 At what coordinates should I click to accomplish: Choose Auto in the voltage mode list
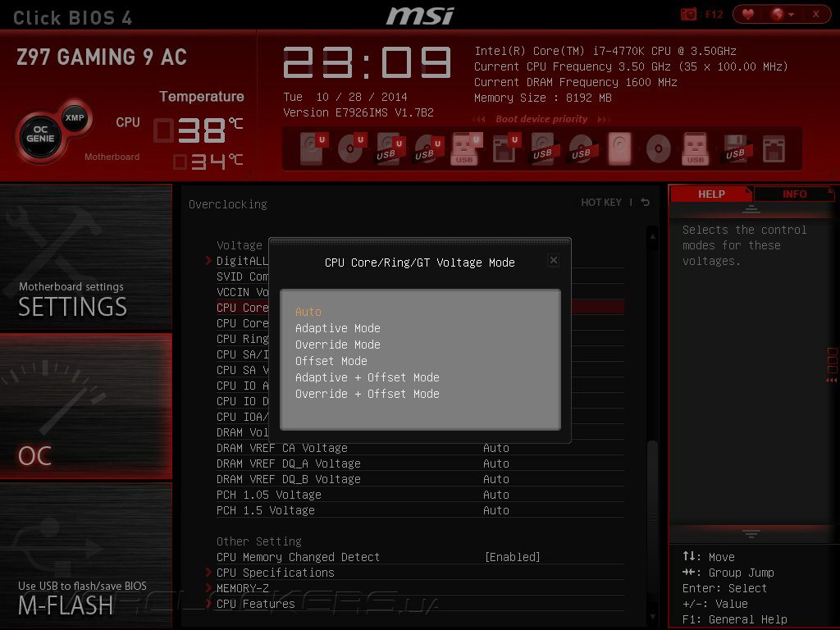click(x=308, y=312)
